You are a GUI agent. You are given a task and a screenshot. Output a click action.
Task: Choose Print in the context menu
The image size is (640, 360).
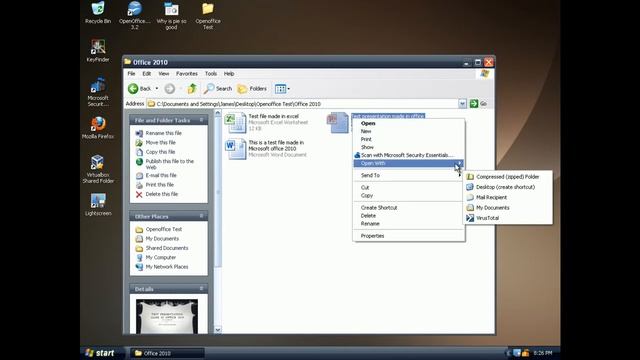pyautogui.click(x=409, y=139)
